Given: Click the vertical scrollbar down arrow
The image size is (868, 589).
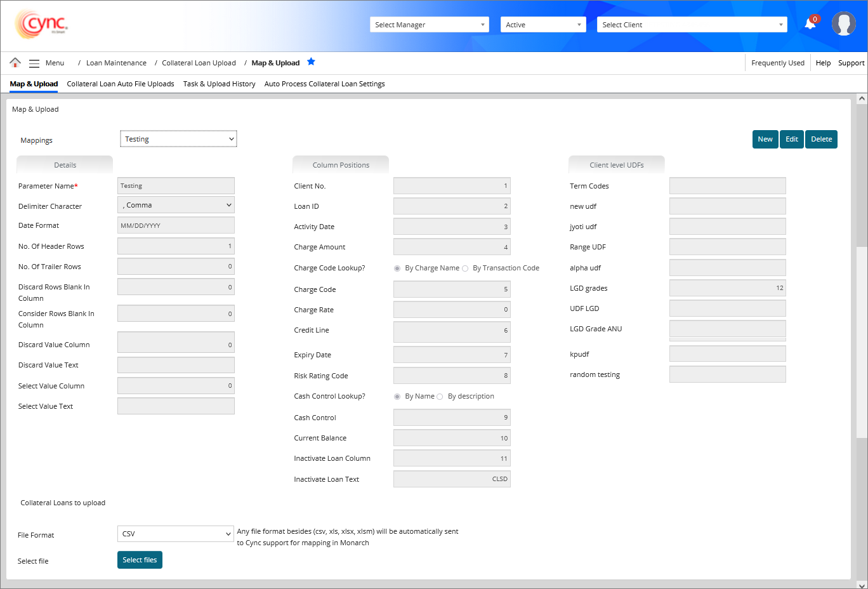Looking at the screenshot, I should click(862, 584).
